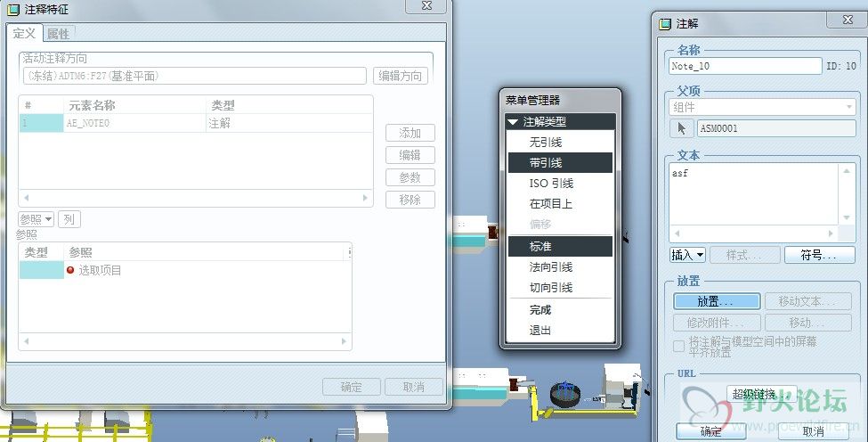Switch to the 定义 tab
Image resolution: width=868 pixels, height=442 pixels.
pyautogui.click(x=24, y=33)
